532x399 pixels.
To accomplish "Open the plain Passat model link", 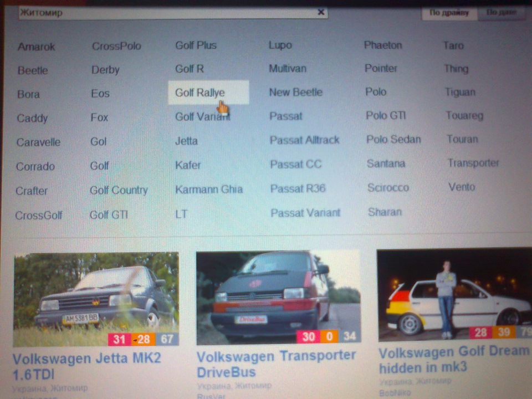I will click(286, 116).
